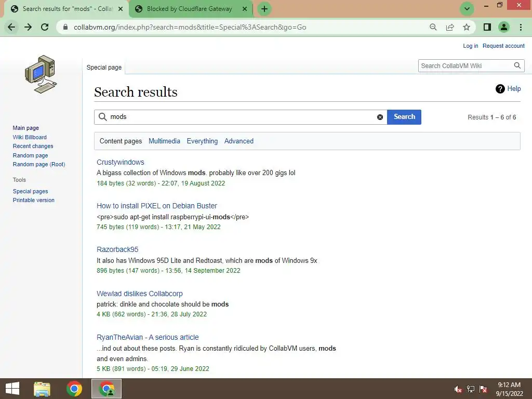
Task: Close the Search results tab
Action: click(121, 9)
